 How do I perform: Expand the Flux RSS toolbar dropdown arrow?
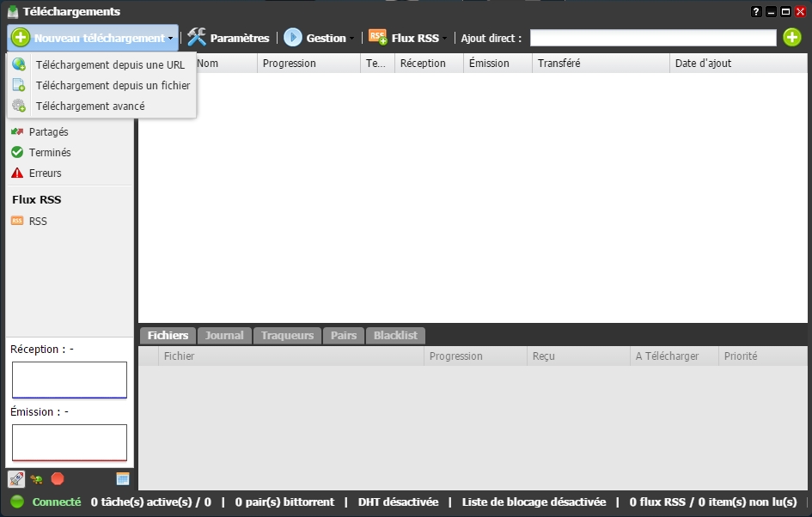pos(444,39)
